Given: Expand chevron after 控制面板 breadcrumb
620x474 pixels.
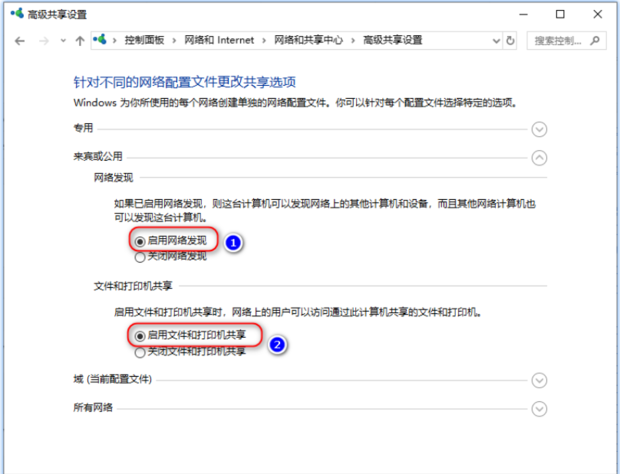Looking at the screenshot, I should coord(174,40).
